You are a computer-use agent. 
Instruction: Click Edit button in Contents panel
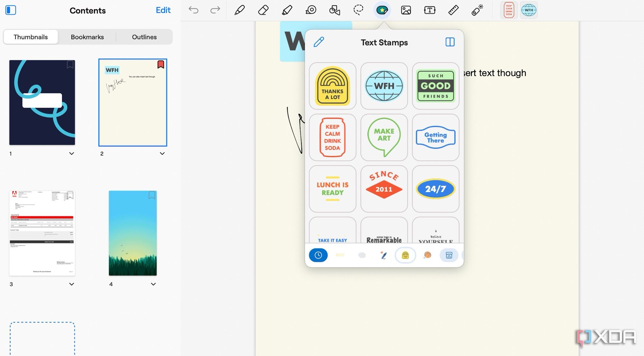[x=163, y=10]
